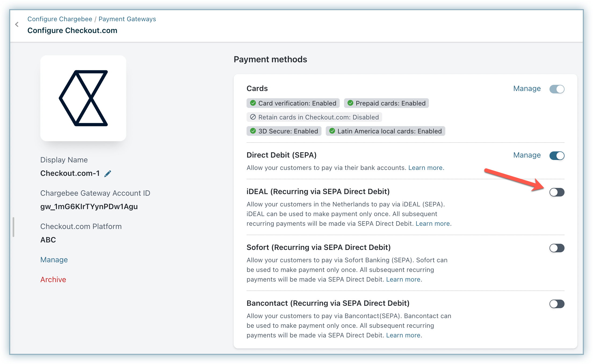
Task: Click green check icon on 3D Secure
Action: (253, 131)
